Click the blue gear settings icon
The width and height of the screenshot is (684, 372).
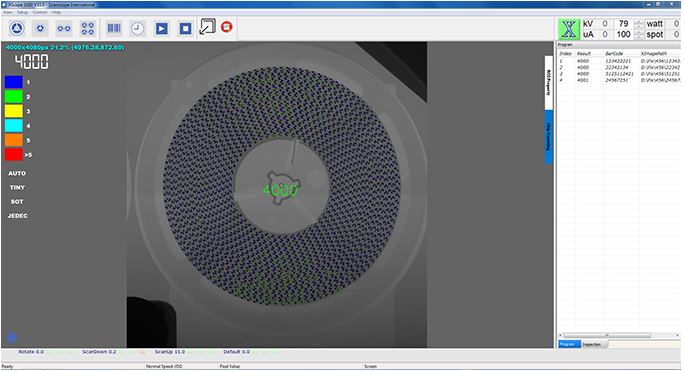click(12, 337)
